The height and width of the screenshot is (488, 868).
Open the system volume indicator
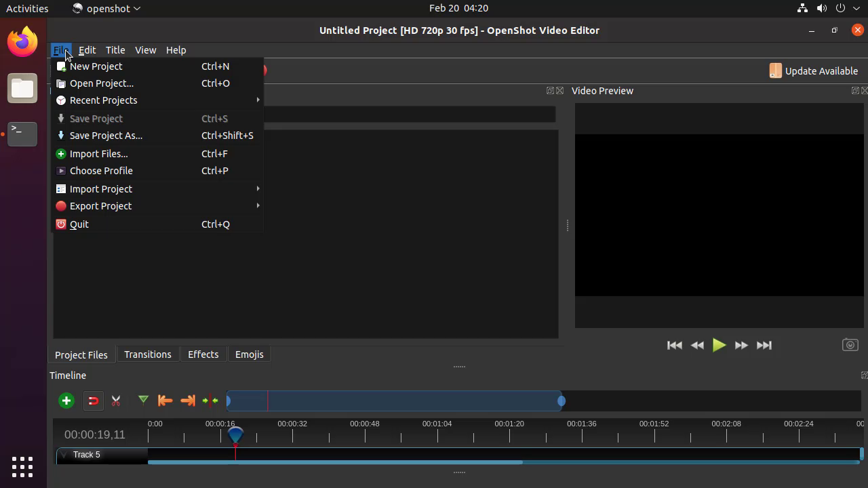(x=821, y=8)
